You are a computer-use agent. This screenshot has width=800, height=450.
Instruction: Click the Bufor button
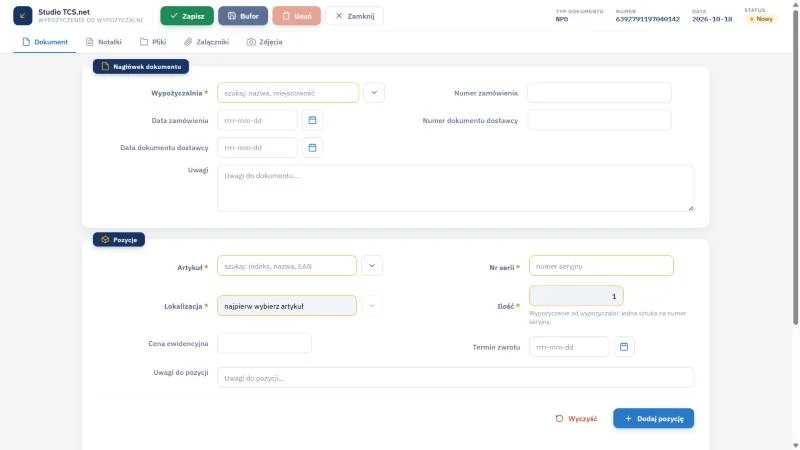pos(243,16)
